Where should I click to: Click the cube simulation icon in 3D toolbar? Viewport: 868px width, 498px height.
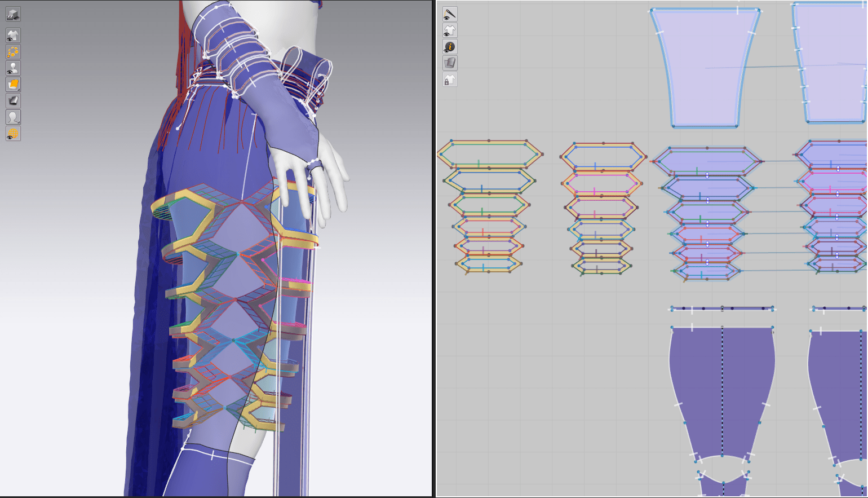13,14
